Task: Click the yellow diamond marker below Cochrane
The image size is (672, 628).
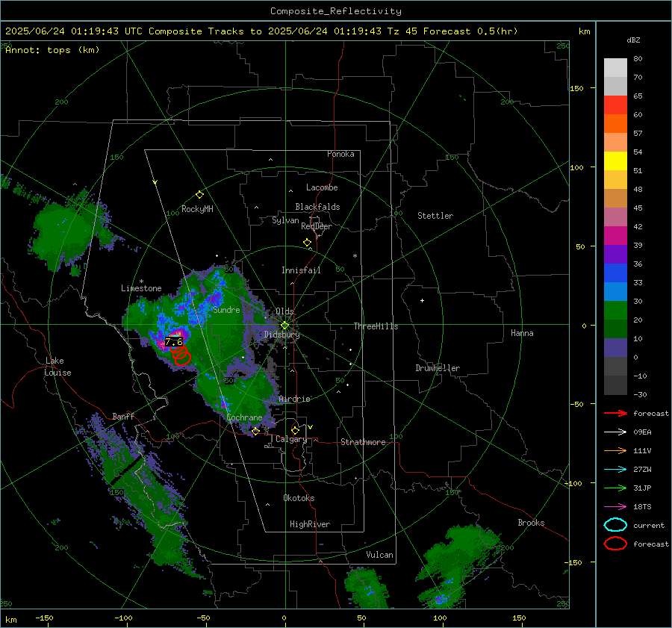Action: coord(255,432)
